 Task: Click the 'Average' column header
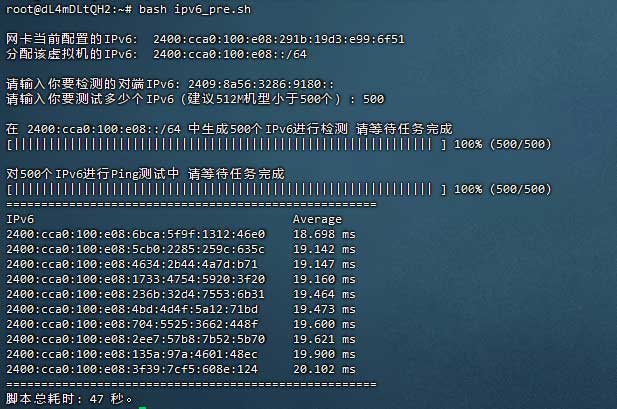tap(317, 219)
